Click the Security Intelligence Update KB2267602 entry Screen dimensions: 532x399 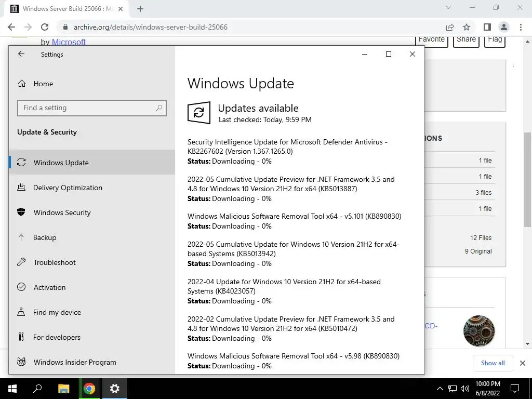pyautogui.click(x=288, y=151)
